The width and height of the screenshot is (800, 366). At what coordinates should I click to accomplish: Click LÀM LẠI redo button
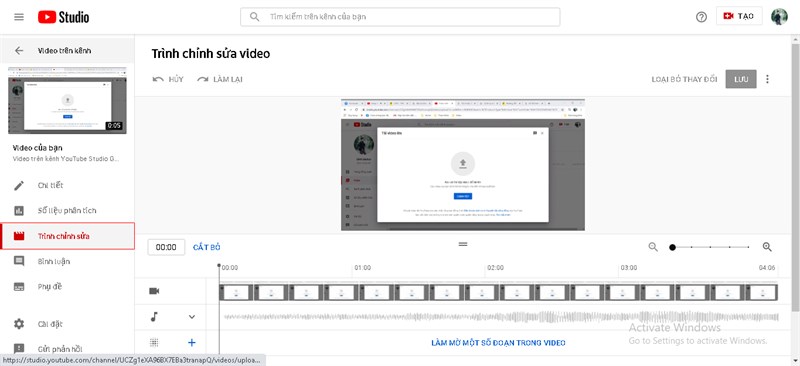click(x=220, y=79)
